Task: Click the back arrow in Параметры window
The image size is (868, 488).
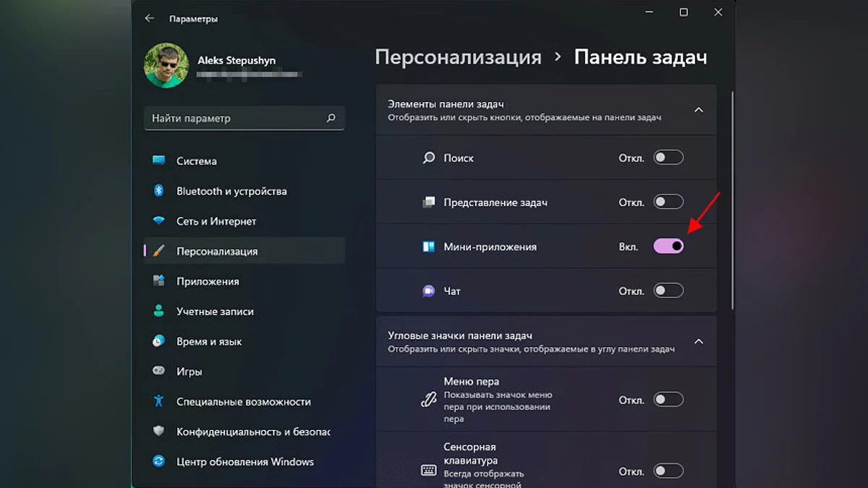Action: [150, 18]
